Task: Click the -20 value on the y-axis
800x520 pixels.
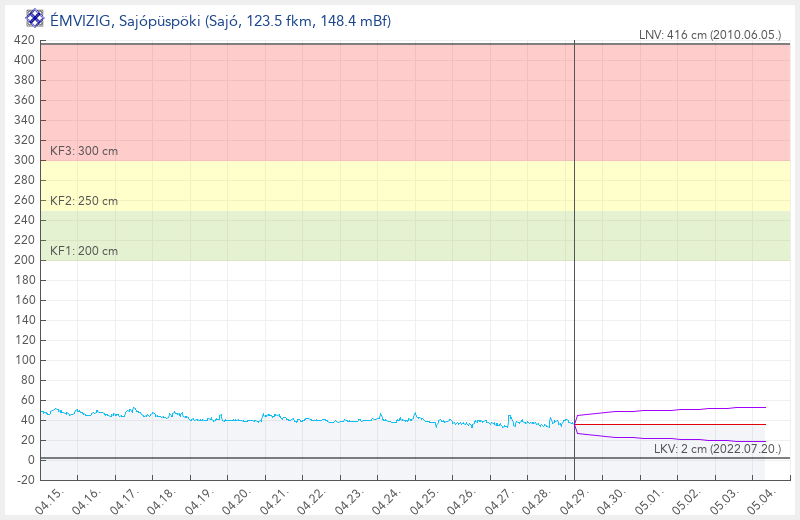Action: click(x=24, y=480)
